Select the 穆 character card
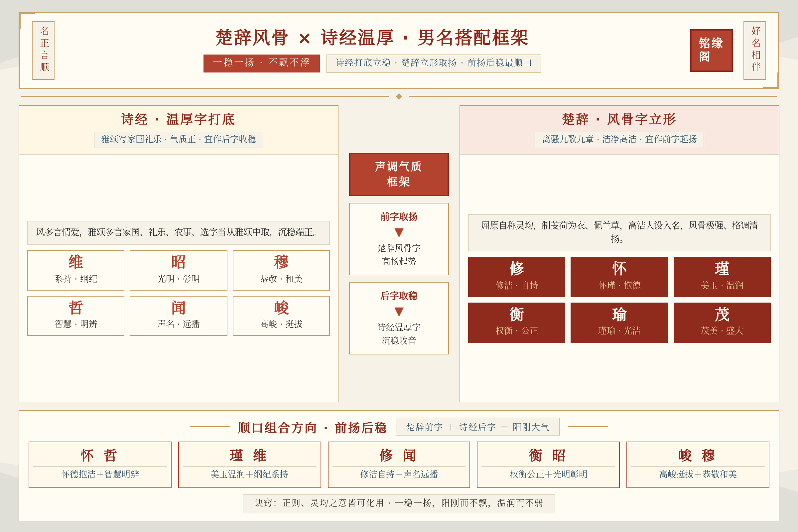Image resolution: width=798 pixels, height=532 pixels. (x=281, y=270)
